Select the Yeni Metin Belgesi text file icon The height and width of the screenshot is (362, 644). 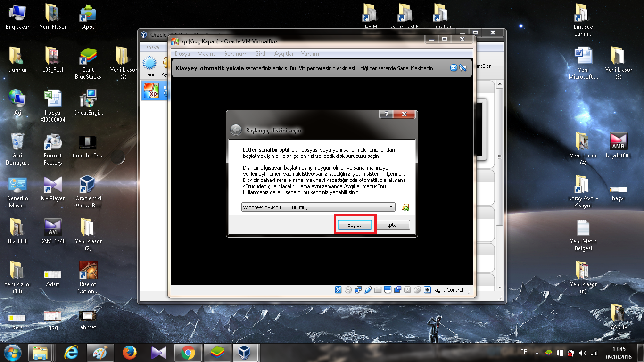click(583, 235)
